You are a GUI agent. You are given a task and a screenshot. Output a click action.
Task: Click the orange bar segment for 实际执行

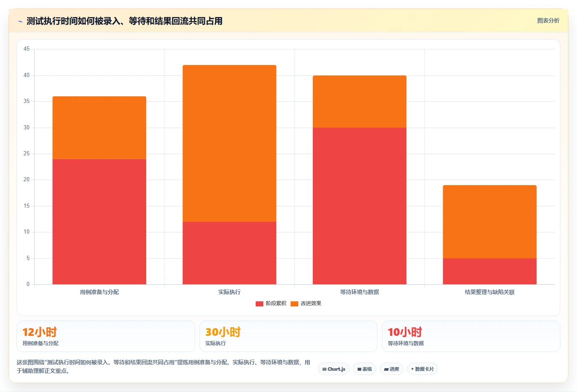(x=229, y=143)
